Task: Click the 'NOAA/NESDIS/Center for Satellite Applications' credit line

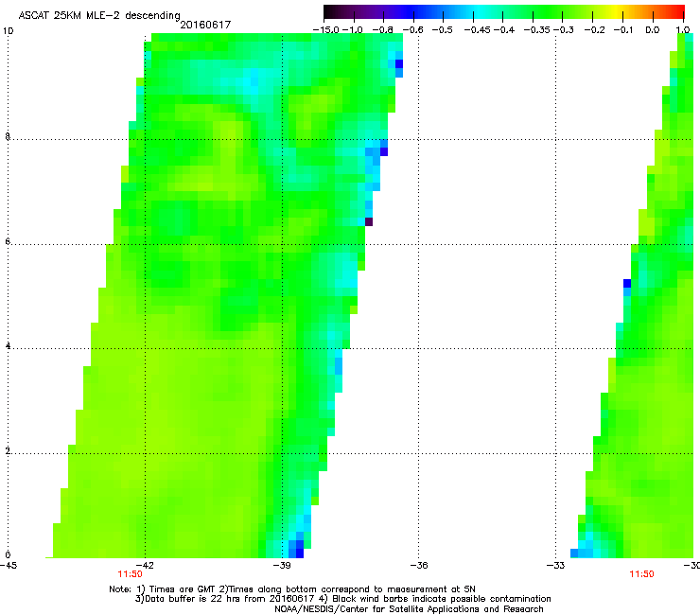Action: pyautogui.click(x=409, y=609)
